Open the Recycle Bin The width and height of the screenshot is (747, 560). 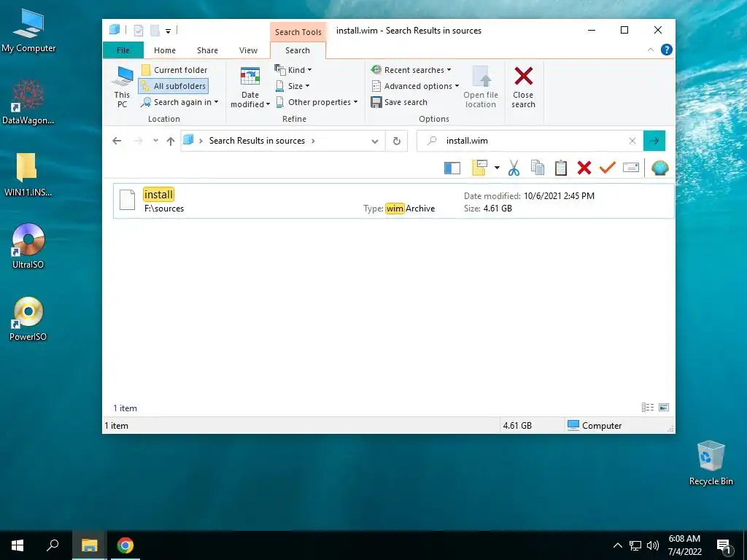711,463
